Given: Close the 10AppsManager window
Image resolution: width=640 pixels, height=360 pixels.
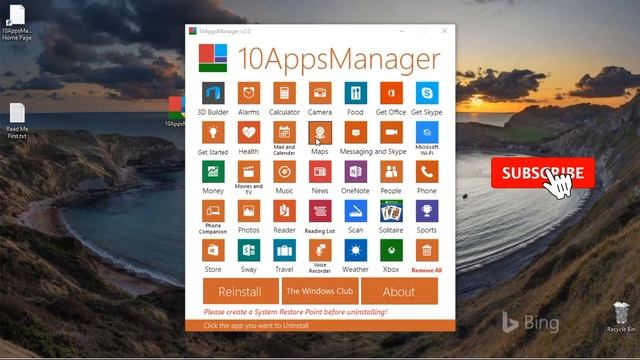Looking at the screenshot, I should 444,31.
